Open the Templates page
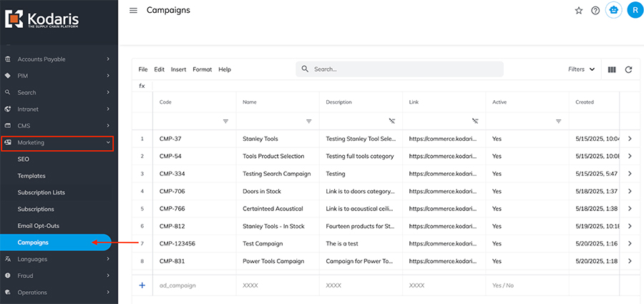The width and height of the screenshot is (644, 304). [31, 176]
